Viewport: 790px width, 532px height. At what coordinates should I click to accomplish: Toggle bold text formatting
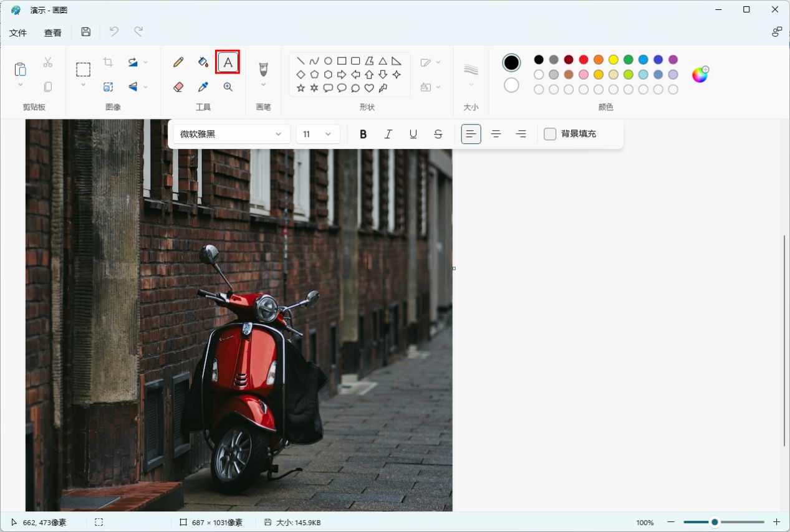[x=363, y=133]
